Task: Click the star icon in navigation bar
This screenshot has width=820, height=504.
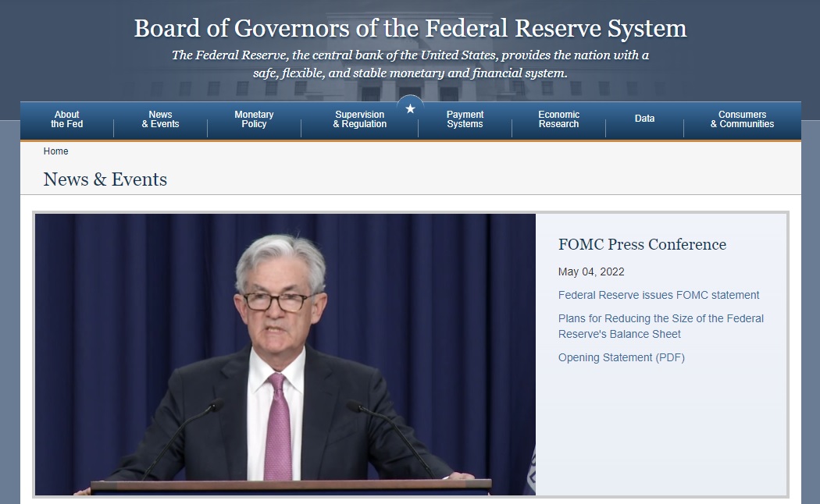Action: click(x=410, y=108)
